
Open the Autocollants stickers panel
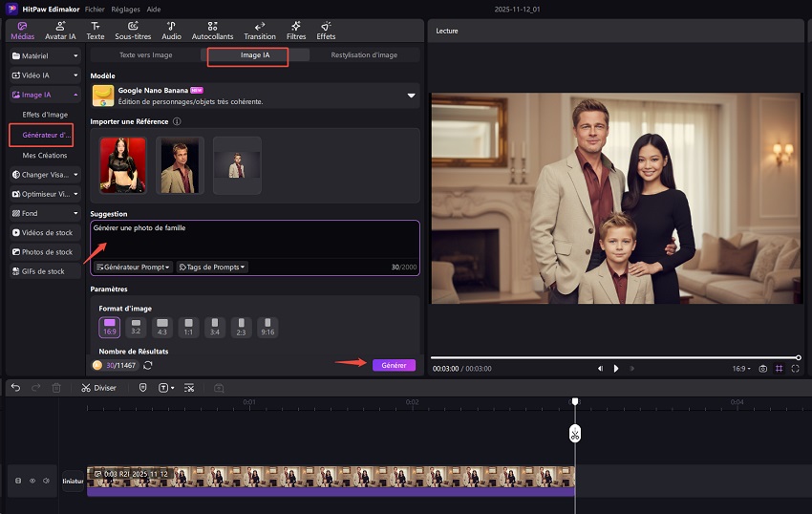coord(211,31)
